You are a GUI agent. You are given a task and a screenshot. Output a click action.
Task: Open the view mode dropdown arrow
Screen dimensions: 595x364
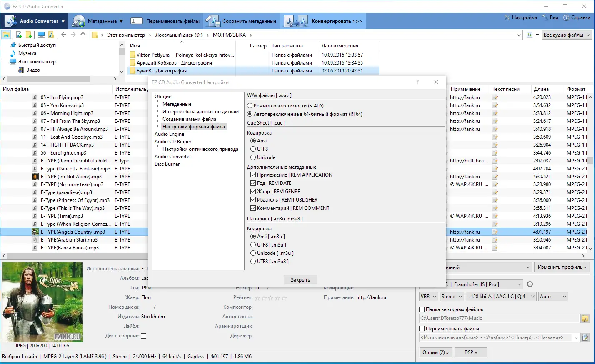537,35
